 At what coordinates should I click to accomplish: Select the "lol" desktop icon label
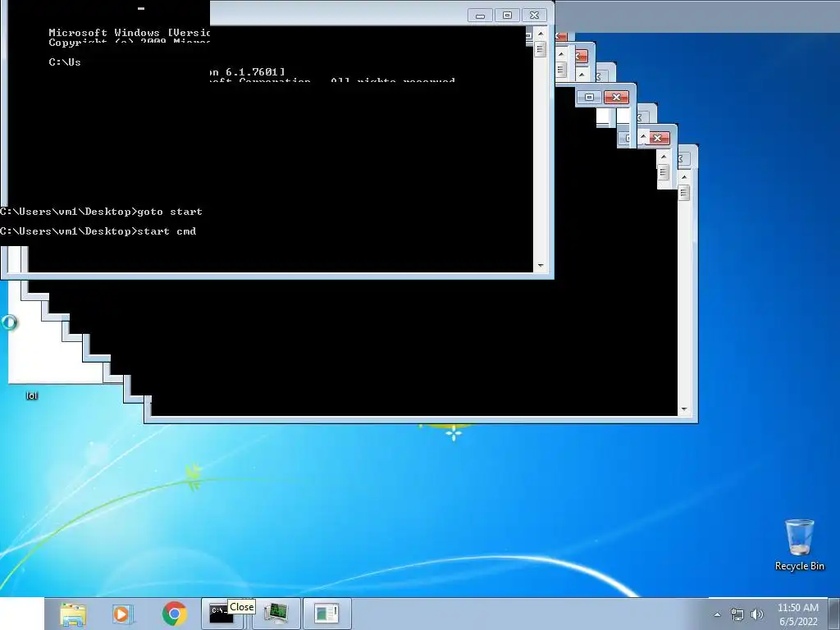tap(32, 396)
